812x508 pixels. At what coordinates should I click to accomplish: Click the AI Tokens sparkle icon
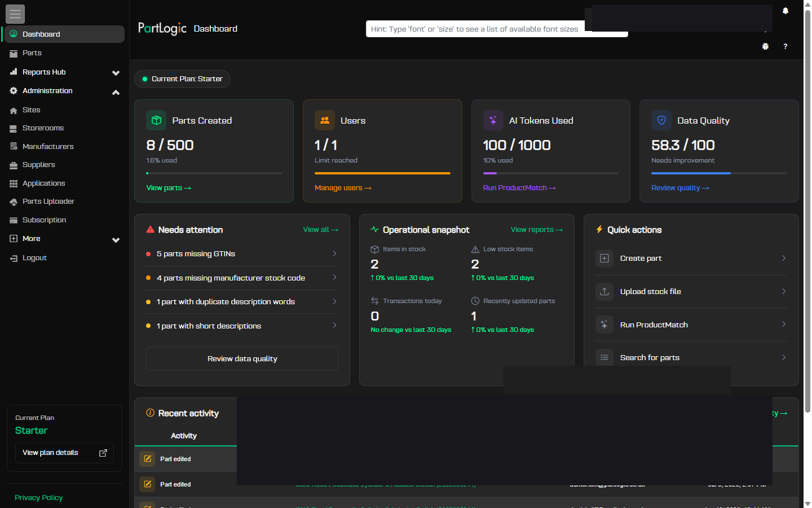coord(493,120)
